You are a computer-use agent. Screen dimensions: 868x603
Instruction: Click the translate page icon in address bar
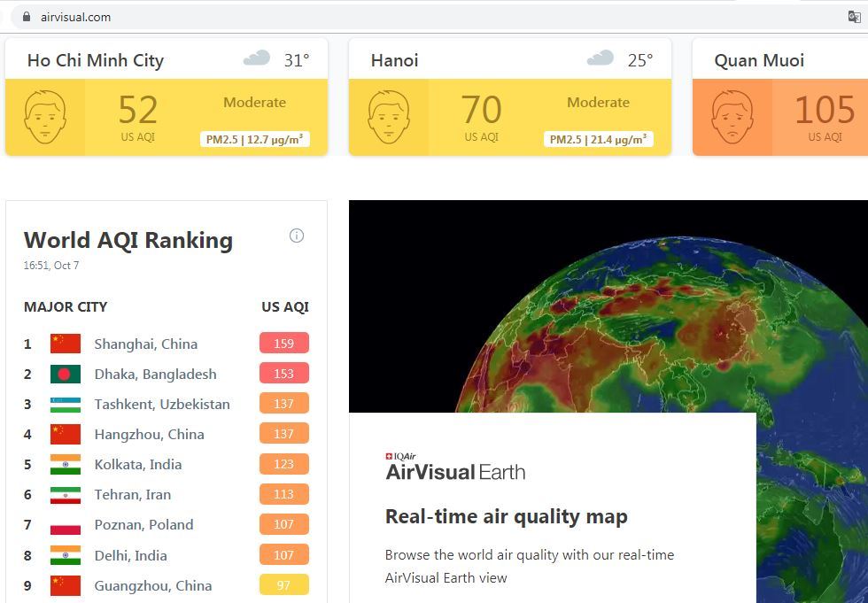[854, 17]
